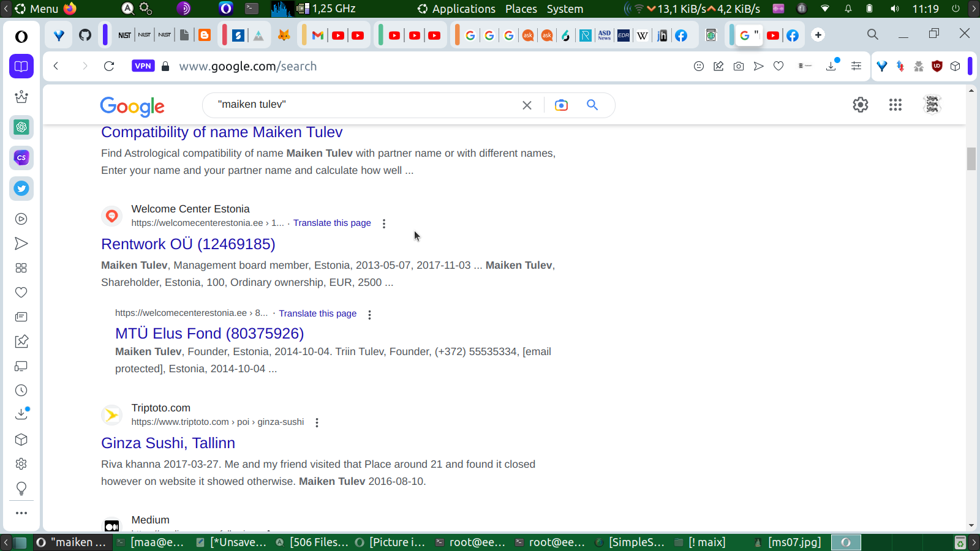Open 'Compatibility of name Maiken Tulev' result
Image resolution: width=980 pixels, height=551 pixels.
pyautogui.click(x=222, y=132)
